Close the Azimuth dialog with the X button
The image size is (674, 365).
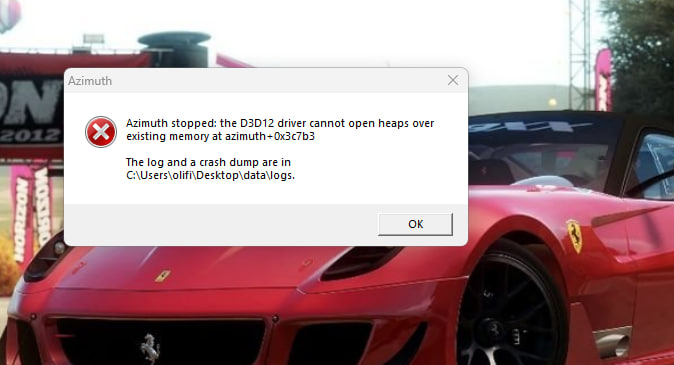click(x=453, y=80)
